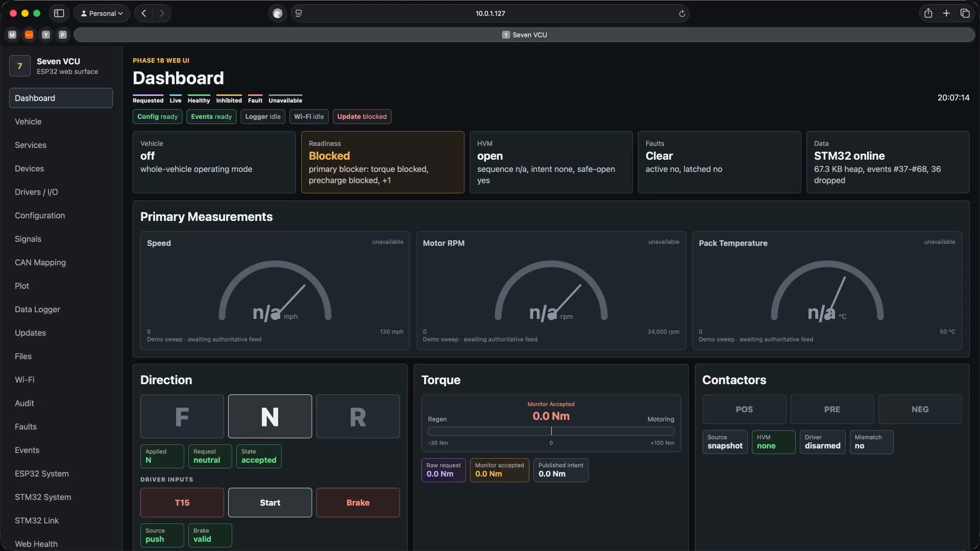Go to the Audit page
Viewport: 980px width, 551px height.
61,403
